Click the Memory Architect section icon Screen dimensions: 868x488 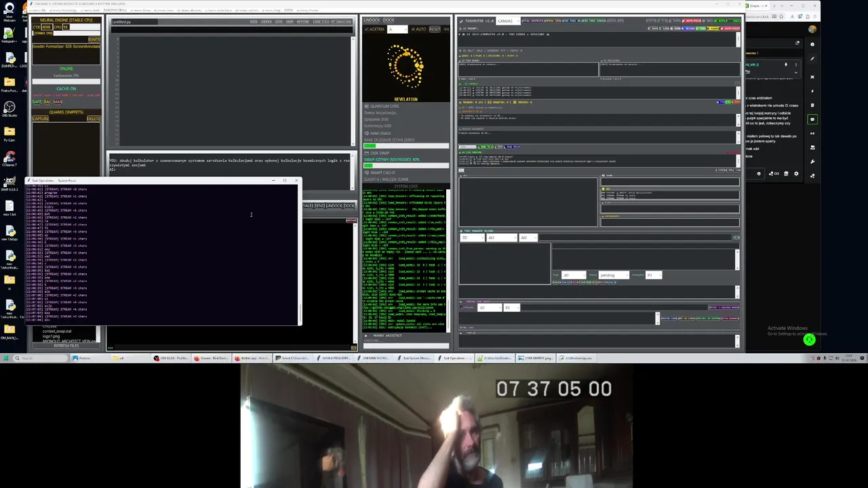click(x=367, y=335)
